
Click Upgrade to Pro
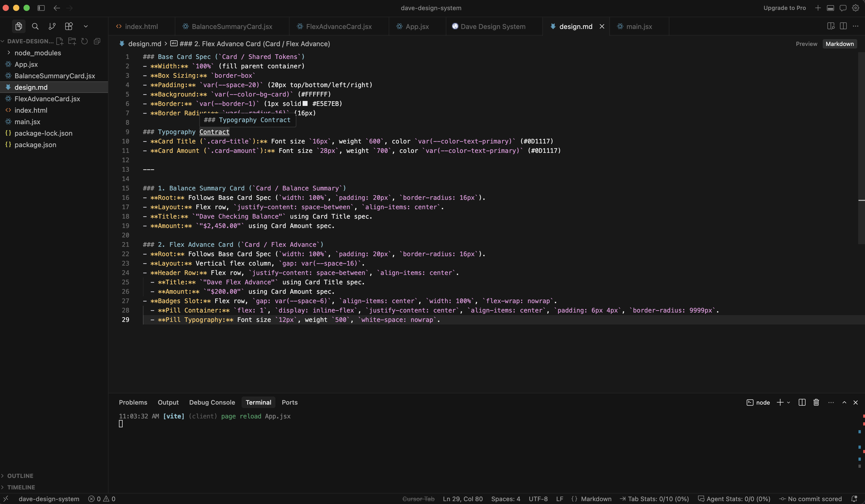pos(784,8)
